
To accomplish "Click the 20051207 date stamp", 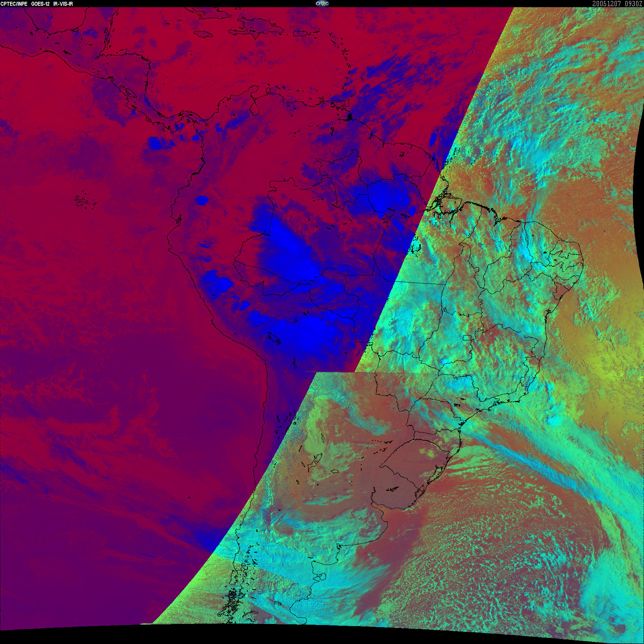I will point(606,4).
